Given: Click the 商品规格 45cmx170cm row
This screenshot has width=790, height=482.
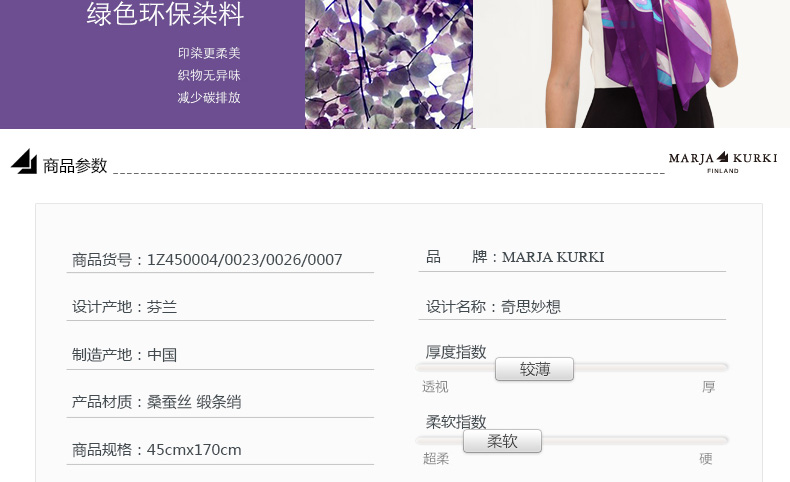Looking at the screenshot, I should pos(220,449).
